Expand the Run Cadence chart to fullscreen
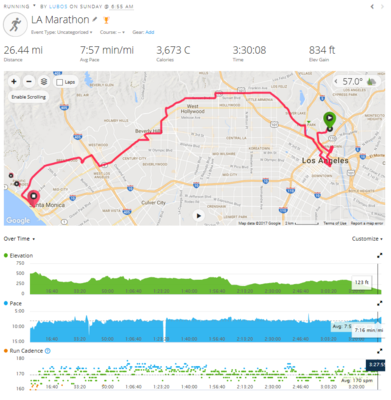This screenshot has height=400, width=391. 380,351
